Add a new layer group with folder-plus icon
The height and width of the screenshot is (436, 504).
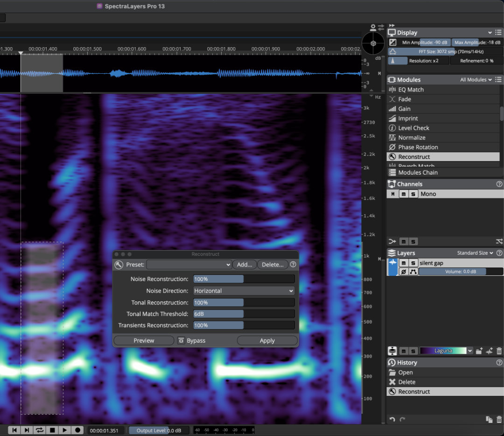479,351
